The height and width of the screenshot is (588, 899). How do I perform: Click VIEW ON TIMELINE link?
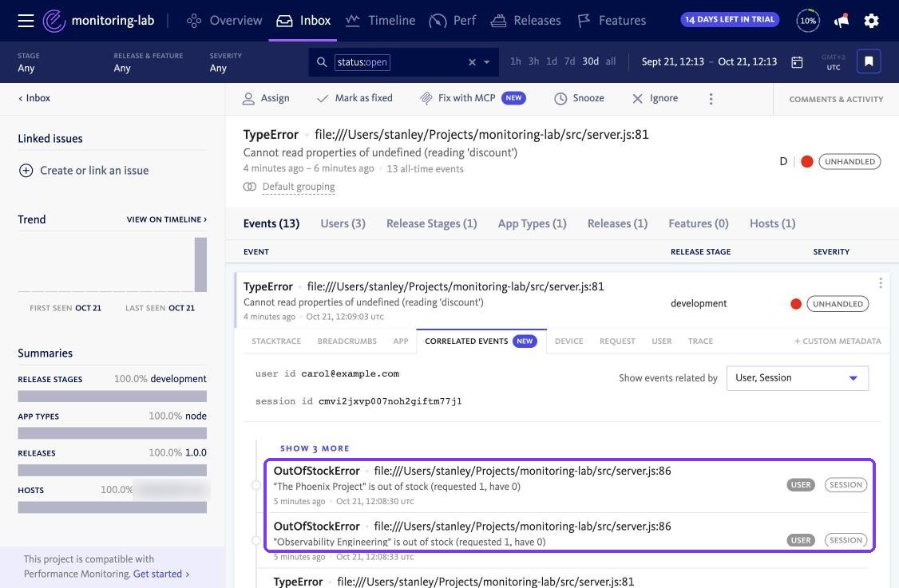tap(166, 219)
